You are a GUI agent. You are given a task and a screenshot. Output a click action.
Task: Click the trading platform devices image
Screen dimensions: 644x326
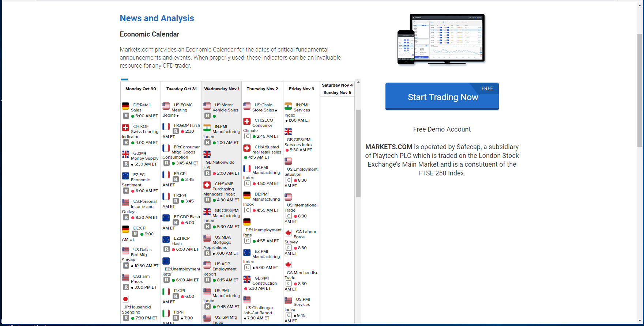[x=441, y=39]
